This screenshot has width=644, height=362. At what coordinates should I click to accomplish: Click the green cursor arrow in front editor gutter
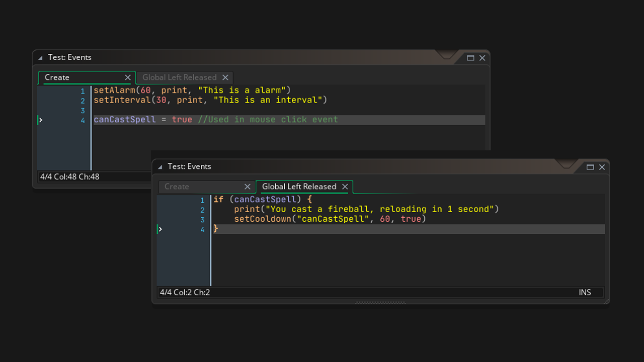160,229
